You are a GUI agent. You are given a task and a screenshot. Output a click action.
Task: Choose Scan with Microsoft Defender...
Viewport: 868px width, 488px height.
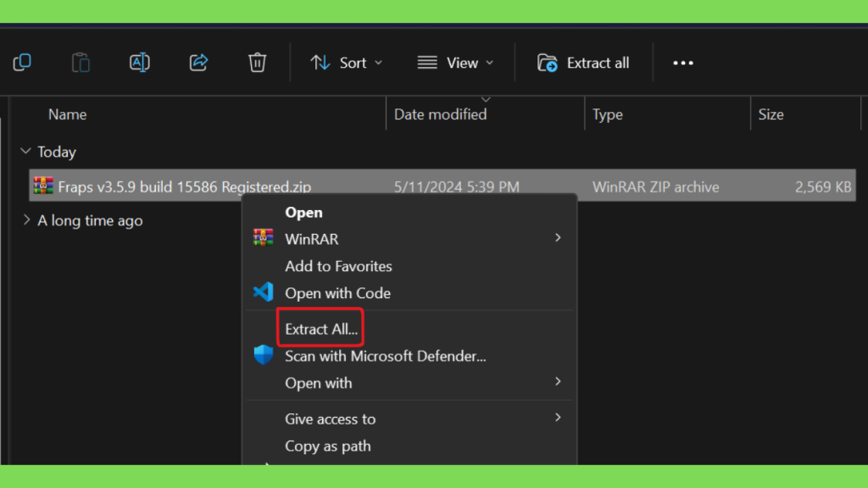(x=386, y=357)
